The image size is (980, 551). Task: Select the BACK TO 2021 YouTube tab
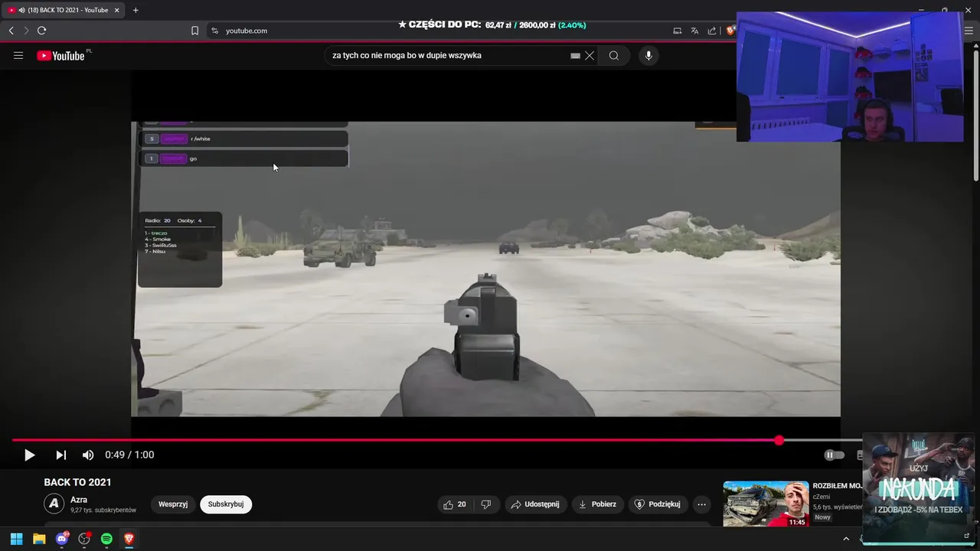(63, 10)
